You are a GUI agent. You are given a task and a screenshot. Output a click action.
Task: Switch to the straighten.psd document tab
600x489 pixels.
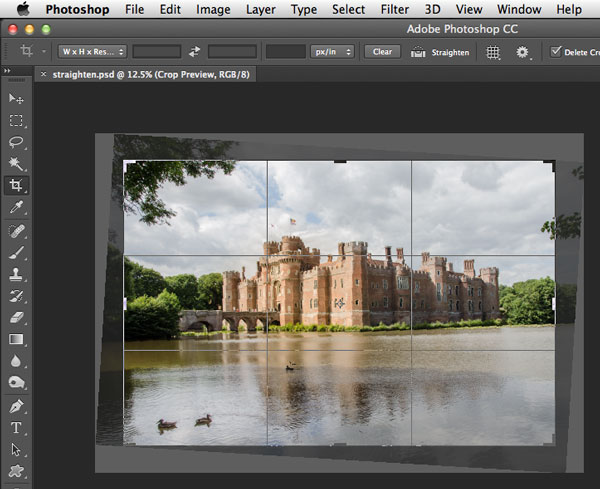point(150,74)
